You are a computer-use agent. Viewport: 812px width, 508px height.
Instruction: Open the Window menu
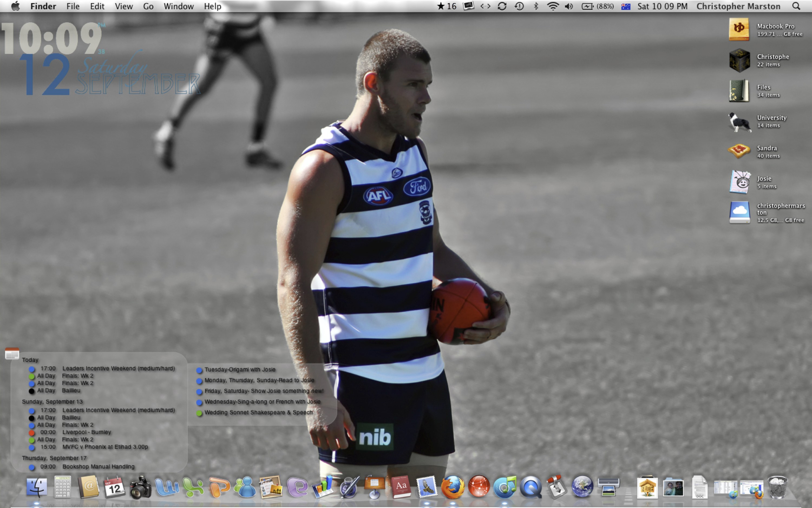point(179,6)
